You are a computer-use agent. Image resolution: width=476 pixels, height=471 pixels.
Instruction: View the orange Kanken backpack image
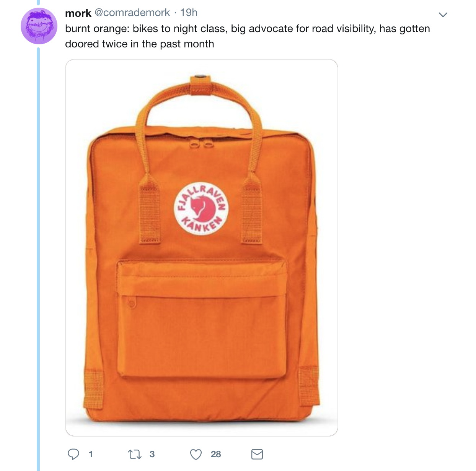coord(202,248)
